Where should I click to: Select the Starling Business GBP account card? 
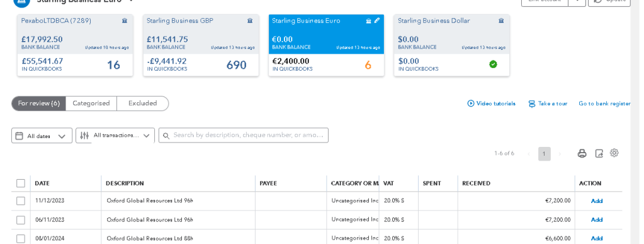tap(201, 45)
